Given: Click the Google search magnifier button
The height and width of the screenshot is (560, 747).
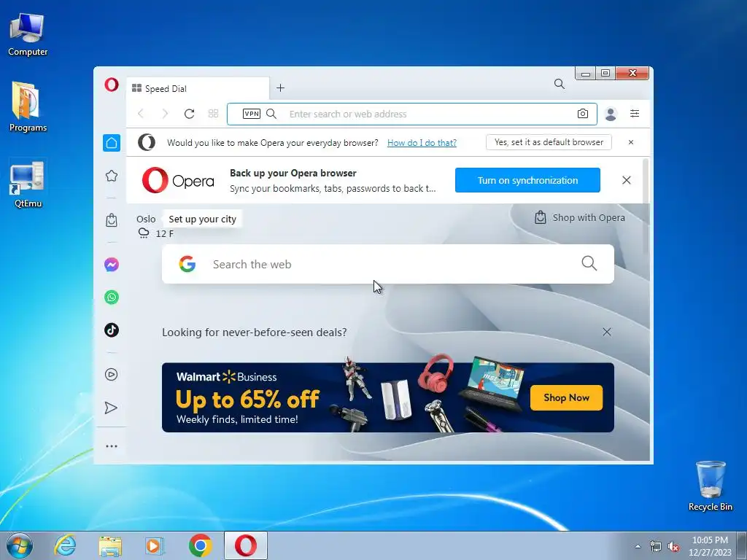Looking at the screenshot, I should pos(589,263).
